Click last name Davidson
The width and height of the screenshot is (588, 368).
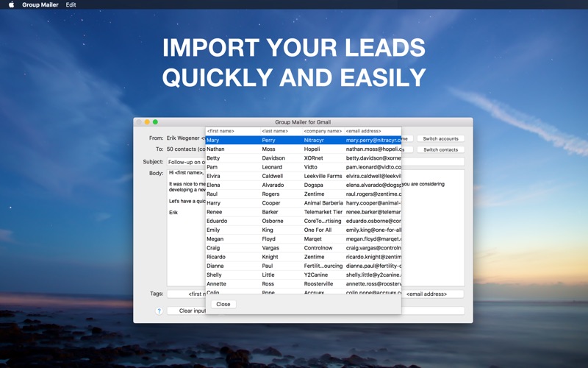(x=273, y=158)
